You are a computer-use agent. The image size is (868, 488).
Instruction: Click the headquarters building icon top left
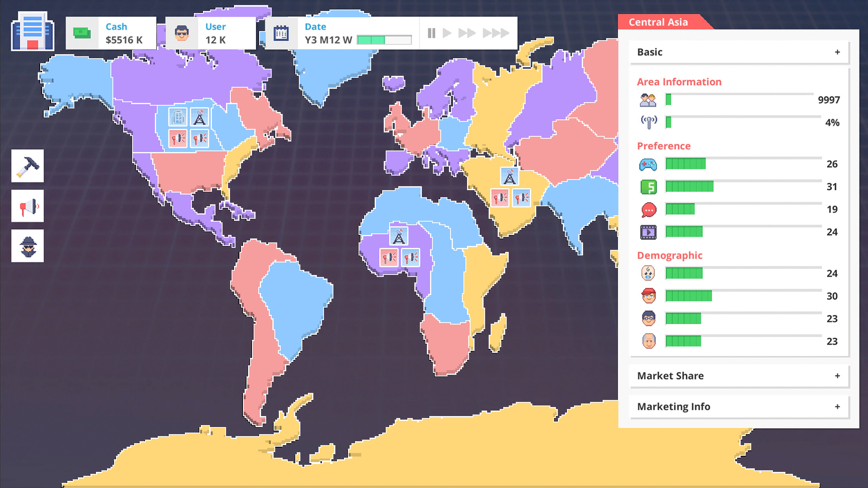(32, 31)
